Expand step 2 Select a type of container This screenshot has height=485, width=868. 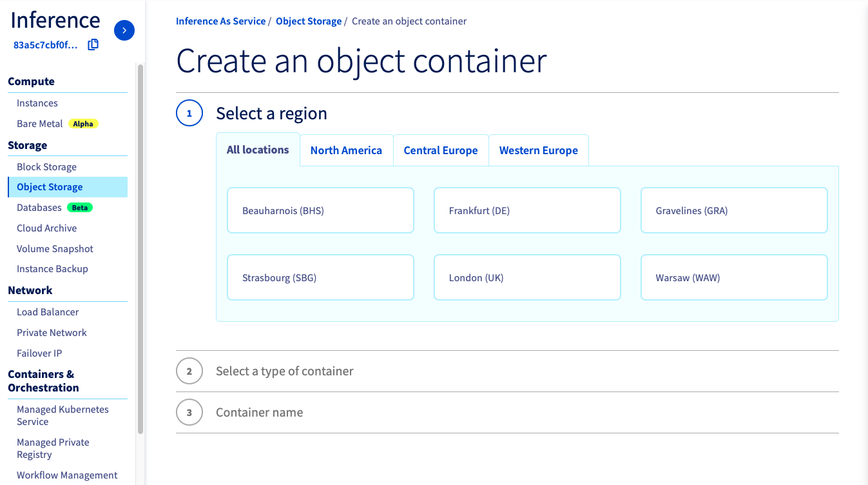click(x=284, y=371)
